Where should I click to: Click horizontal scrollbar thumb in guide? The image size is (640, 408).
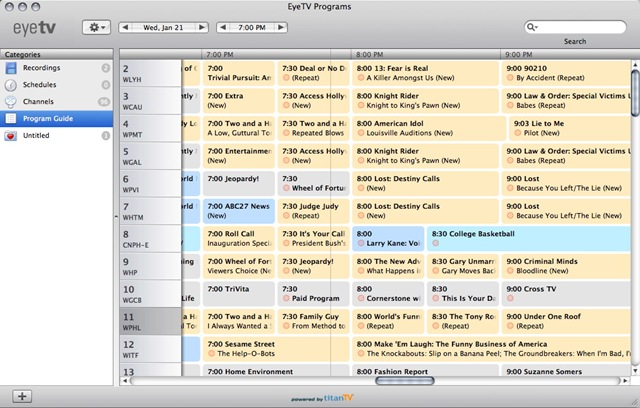tap(404, 381)
